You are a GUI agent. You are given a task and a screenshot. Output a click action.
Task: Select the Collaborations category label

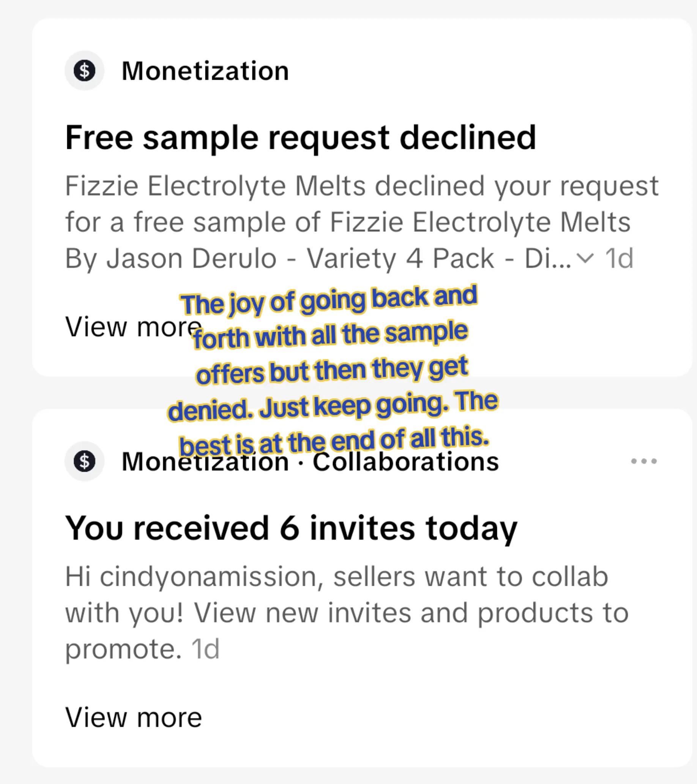(405, 461)
